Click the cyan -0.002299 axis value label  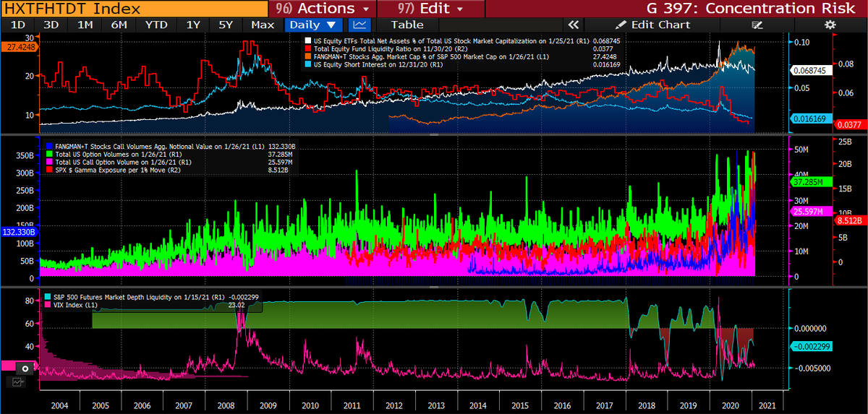tap(813, 346)
